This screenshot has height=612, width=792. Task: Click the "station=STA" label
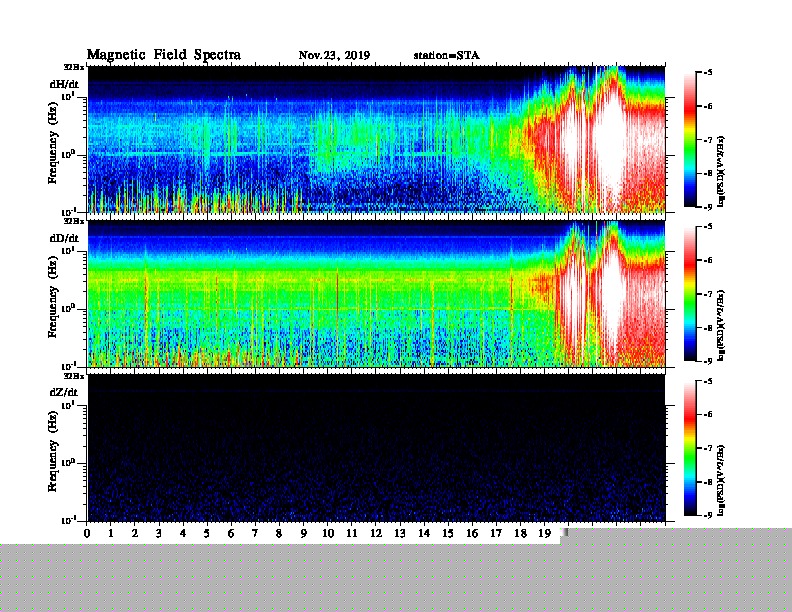(x=447, y=55)
